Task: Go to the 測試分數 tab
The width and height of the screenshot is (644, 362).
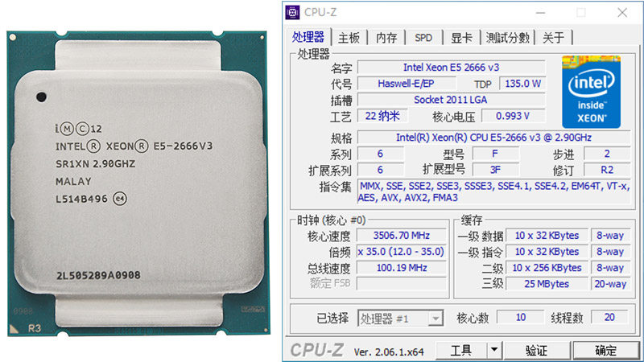Action: [508, 38]
